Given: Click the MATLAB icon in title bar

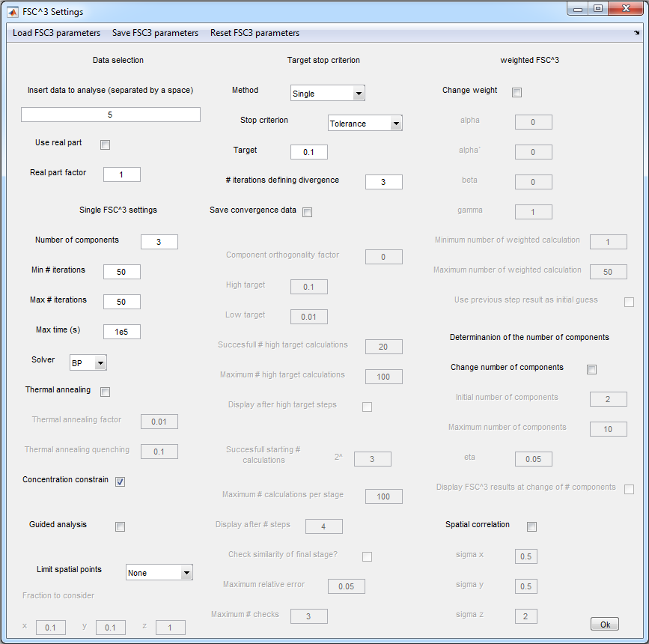Looking at the screenshot, I should point(13,12).
